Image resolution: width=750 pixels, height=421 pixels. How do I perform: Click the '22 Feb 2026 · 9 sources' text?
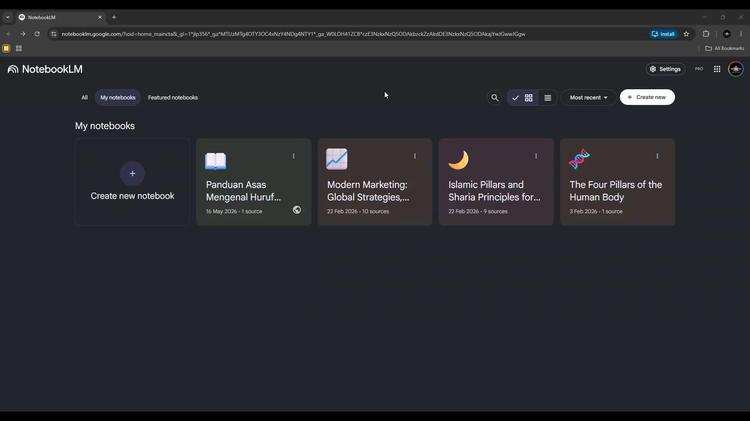(478, 211)
